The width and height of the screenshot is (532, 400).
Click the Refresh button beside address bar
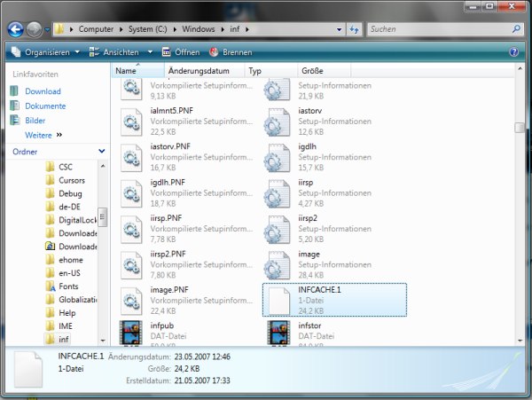click(x=354, y=29)
